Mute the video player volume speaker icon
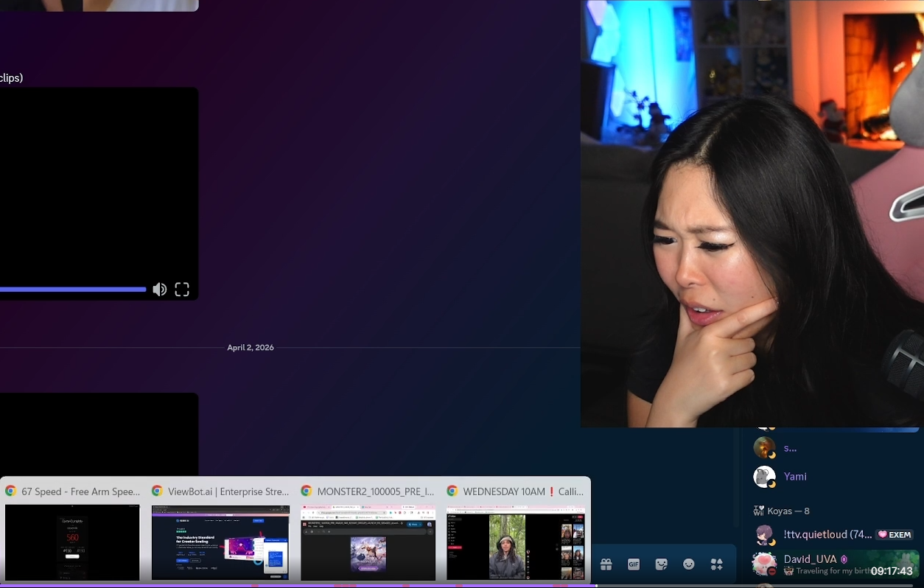 coord(159,290)
